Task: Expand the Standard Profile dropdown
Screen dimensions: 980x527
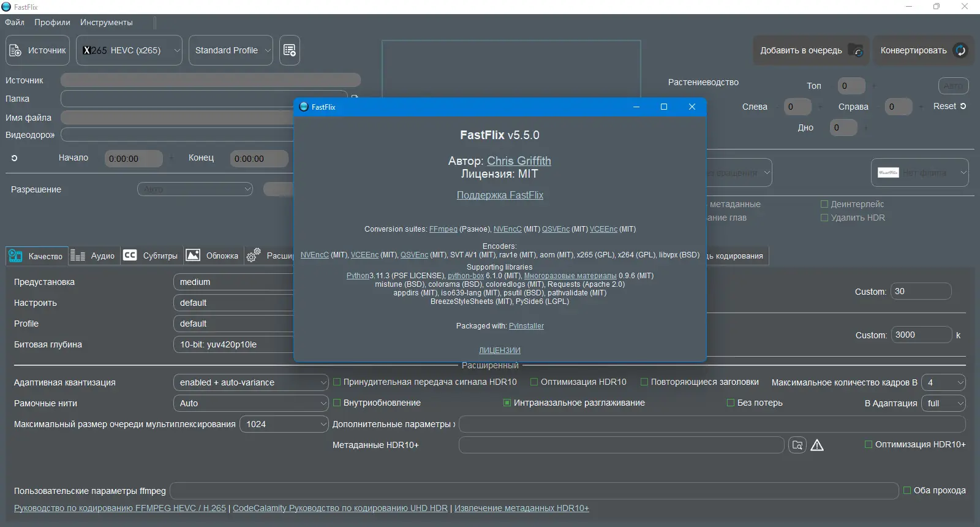Action: [231, 50]
